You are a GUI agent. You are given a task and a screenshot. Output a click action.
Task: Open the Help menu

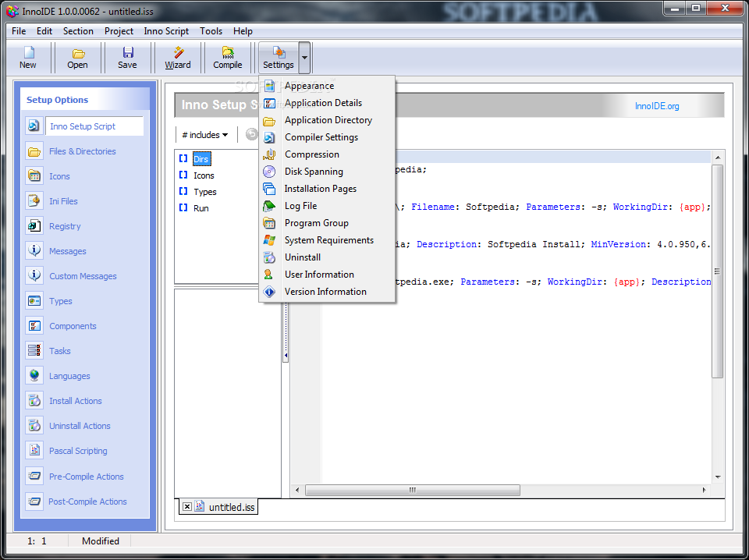click(x=243, y=31)
